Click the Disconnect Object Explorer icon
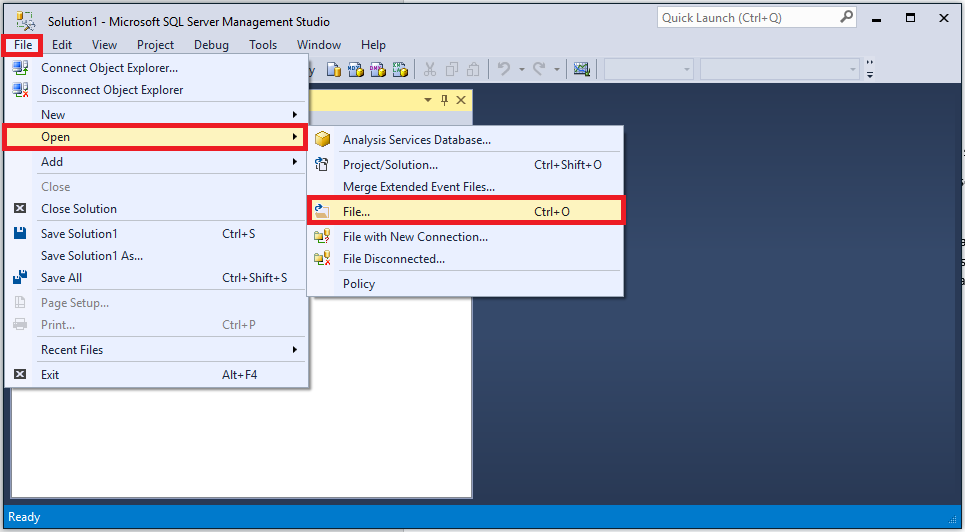This screenshot has height=532, width=965. [x=20, y=90]
